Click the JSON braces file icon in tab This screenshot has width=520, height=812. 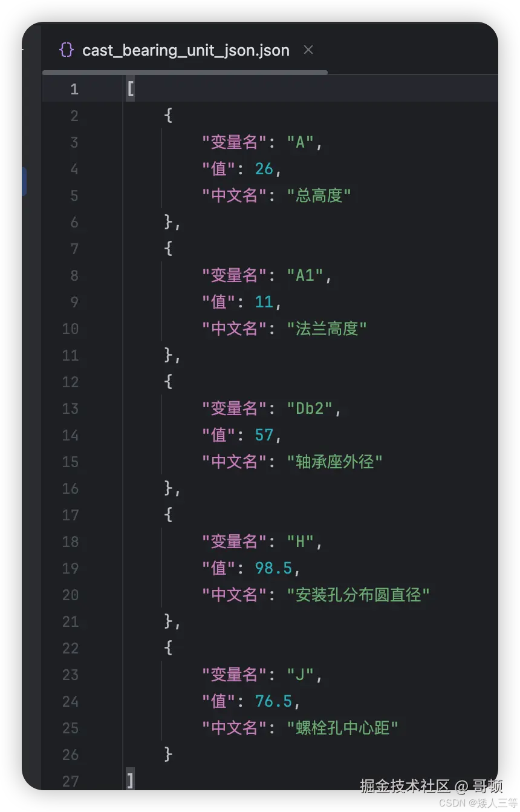[67, 50]
